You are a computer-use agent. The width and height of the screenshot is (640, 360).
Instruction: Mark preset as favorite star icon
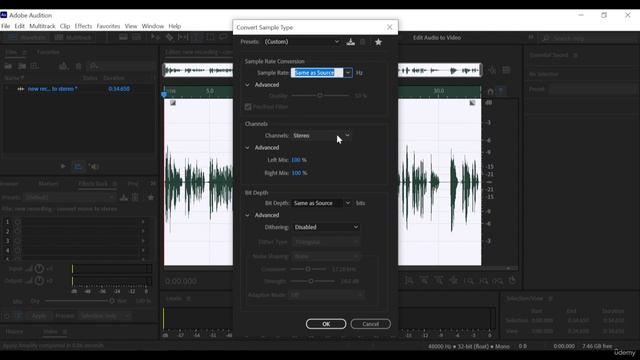click(378, 42)
